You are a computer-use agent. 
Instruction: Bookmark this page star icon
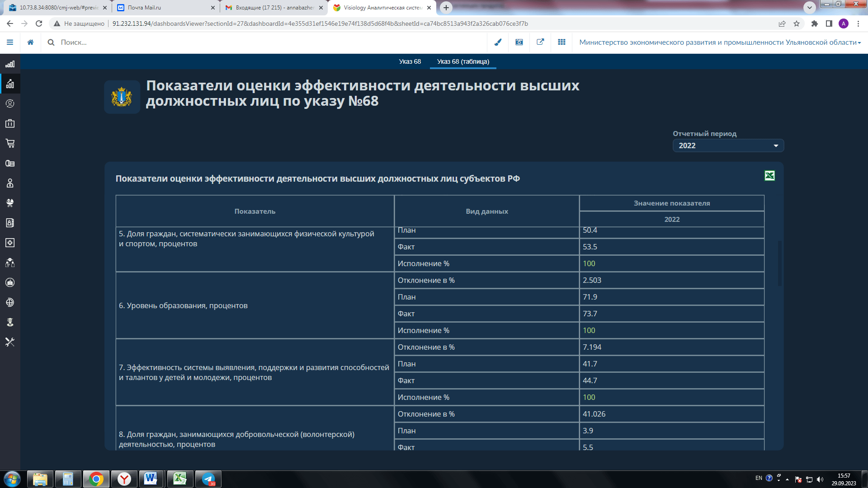coord(797,23)
